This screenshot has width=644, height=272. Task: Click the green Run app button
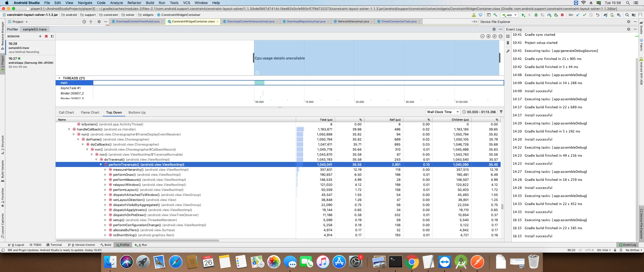523,15
